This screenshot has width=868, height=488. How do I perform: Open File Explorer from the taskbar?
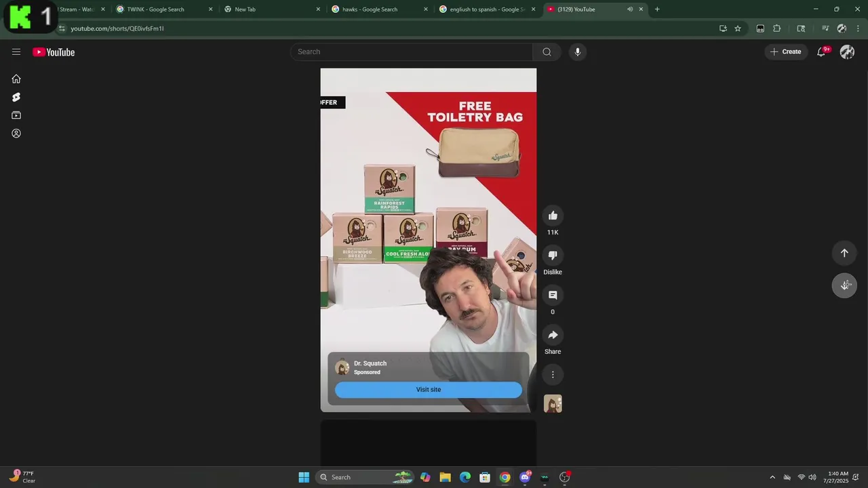pos(445,477)
